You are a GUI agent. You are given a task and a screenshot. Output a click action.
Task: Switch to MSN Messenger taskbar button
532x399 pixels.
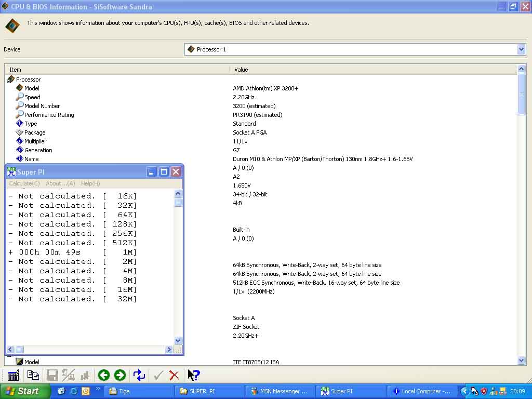(x=280, y=391)
